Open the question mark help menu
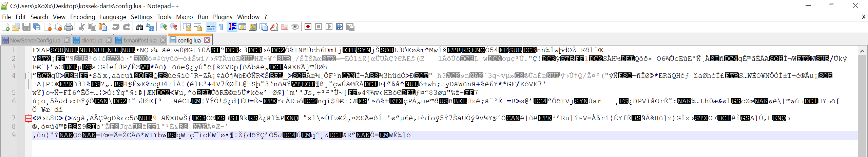868x157 pixels. click(266, 17)
